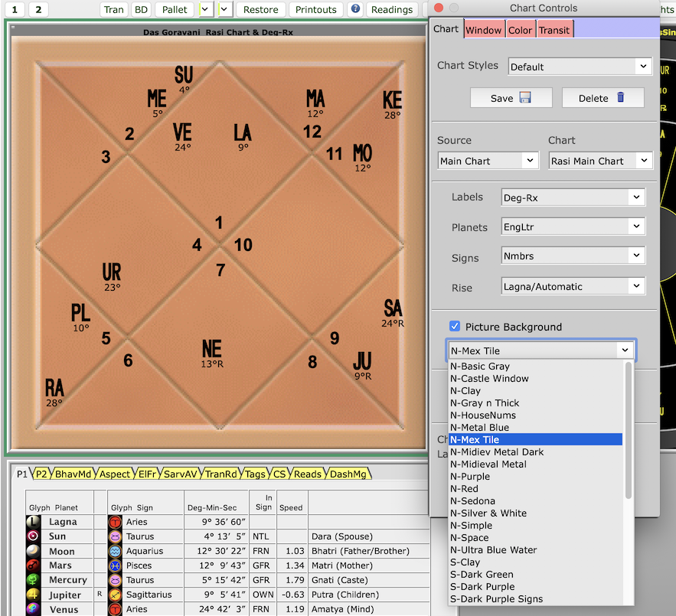The height and width of the screenshot is (616, 676).
Task: Click the background list scrollbar
Action: (x=629, y=429)
